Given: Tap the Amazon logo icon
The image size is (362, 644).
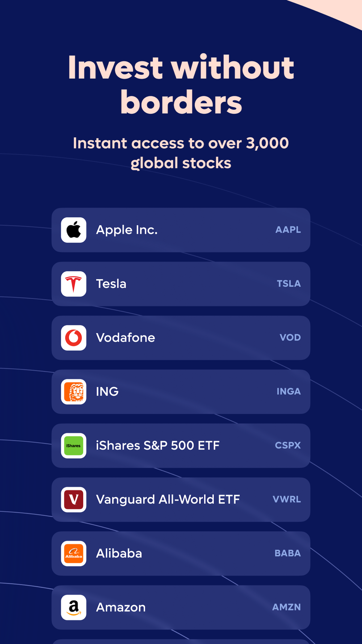Looking at the screenshot, I should tap(73, 607).
